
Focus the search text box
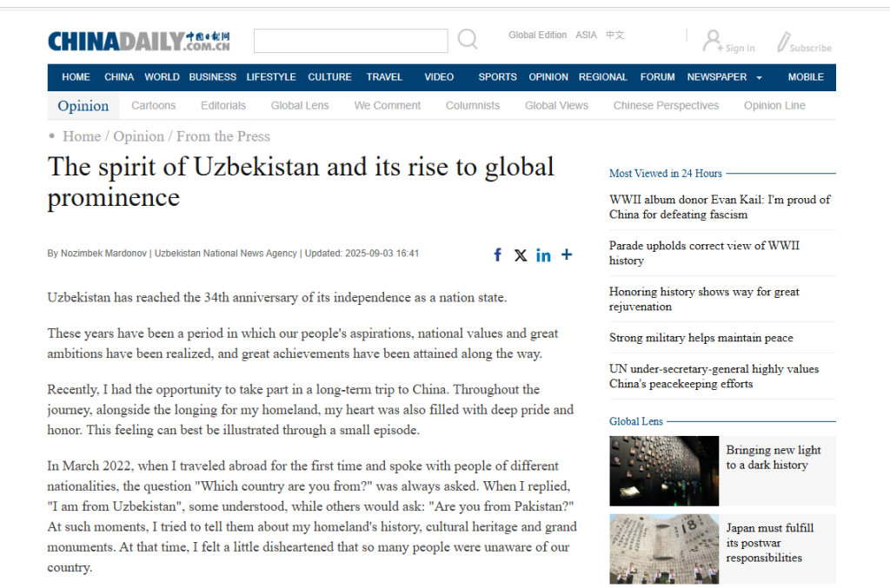click(350, 41)
